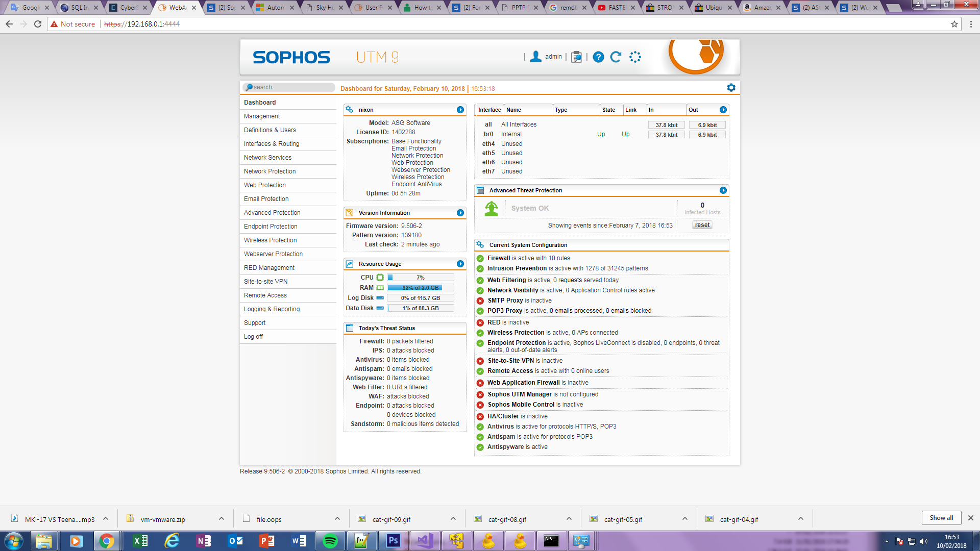Open Interface table blue arrow icon
This screenshot has width=980, height=551.
[x=723, y=110]
